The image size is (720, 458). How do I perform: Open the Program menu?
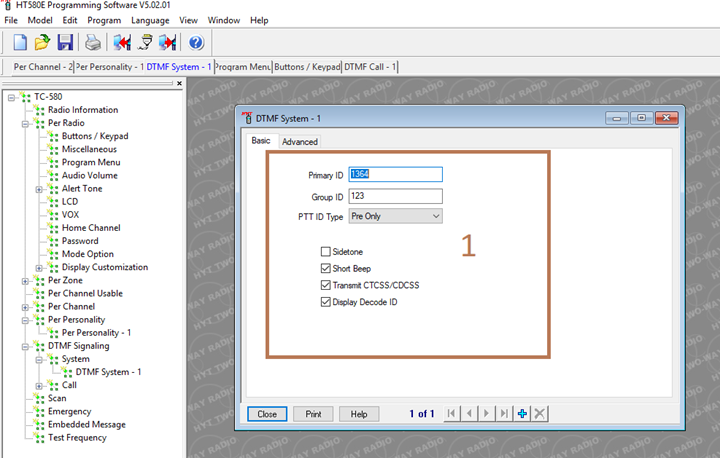(x=104, y=20)
